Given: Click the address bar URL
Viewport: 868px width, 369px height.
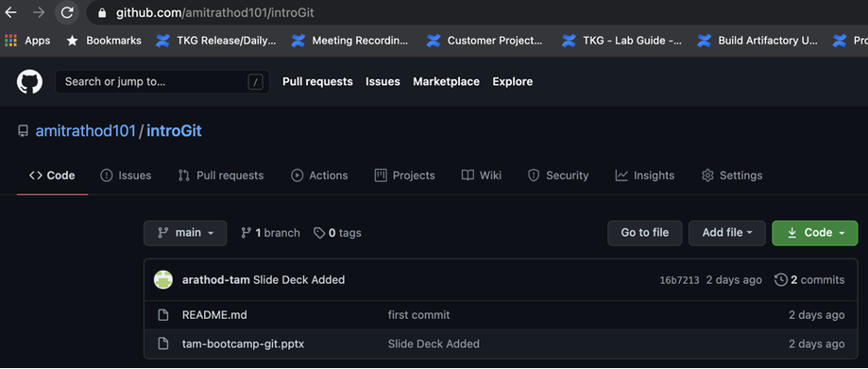Looking at the screenshot, I should click(x=215, y=13).
